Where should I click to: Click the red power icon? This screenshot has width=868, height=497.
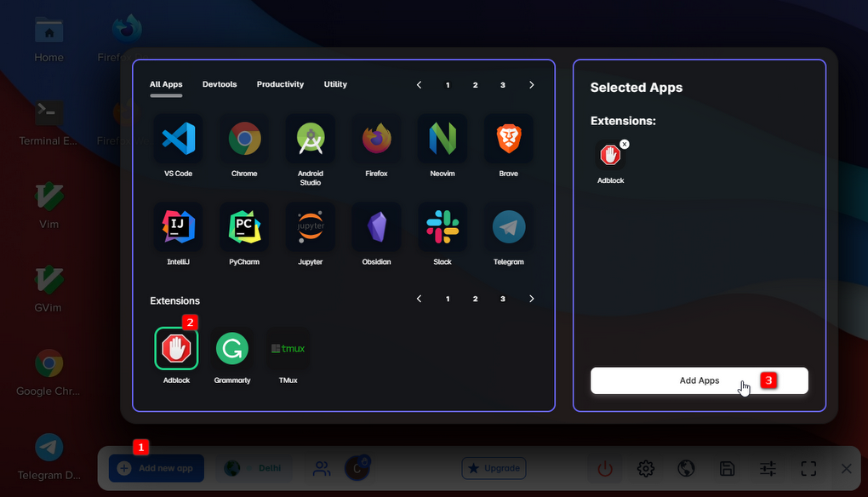coord(605,469)
